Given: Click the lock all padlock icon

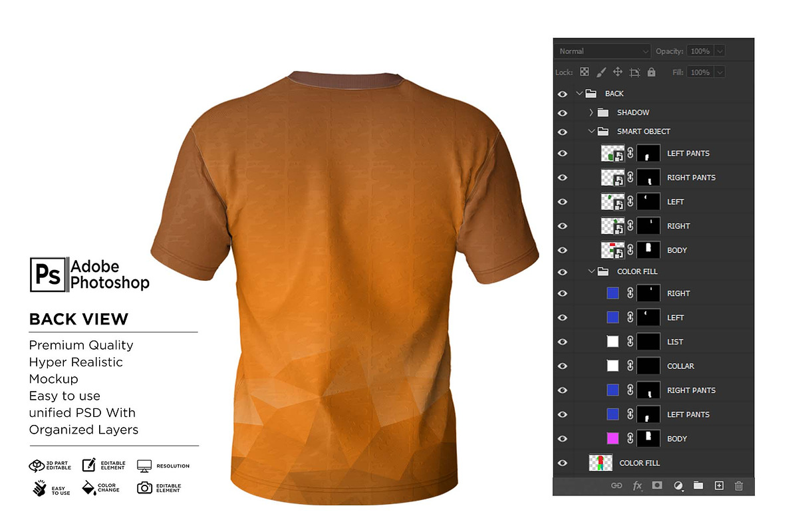Looking at the screenshot, I should tap(651, 72).
